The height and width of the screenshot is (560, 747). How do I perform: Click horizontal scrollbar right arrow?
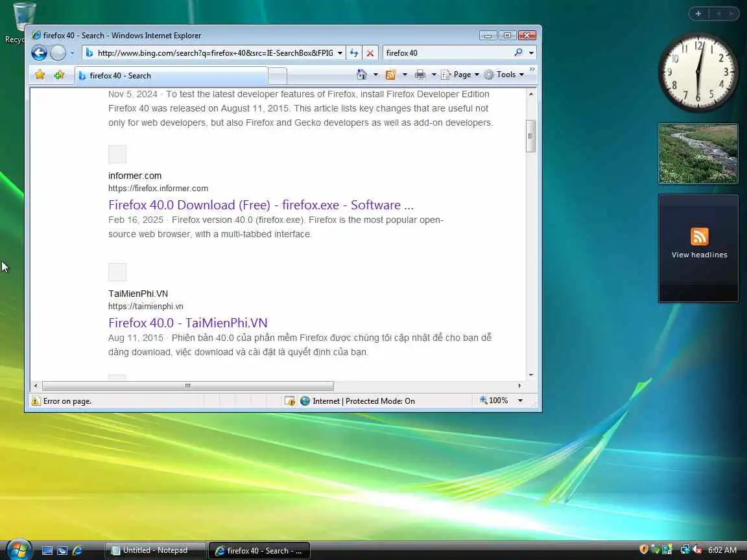click(519, 386)
